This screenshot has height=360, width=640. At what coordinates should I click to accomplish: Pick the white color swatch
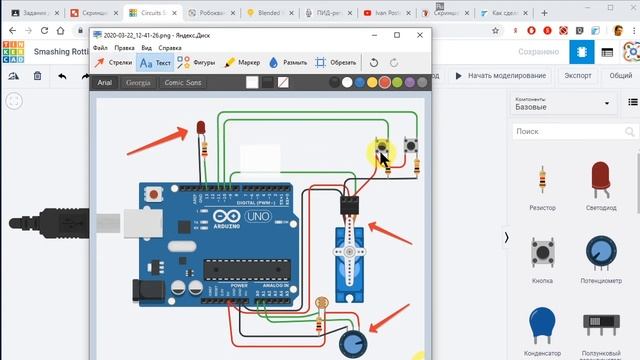(x=347, y=82)
